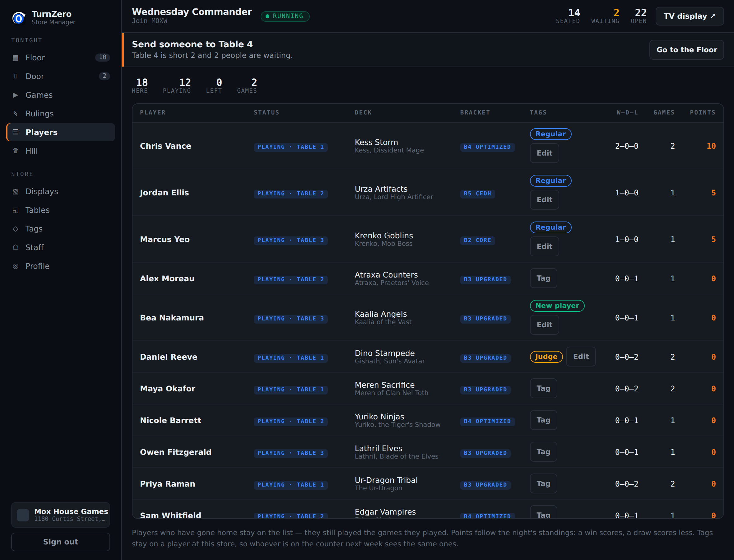Edit tags for Bea Nakamura
The width and height of the screenshot is (734, 560).
544,325
